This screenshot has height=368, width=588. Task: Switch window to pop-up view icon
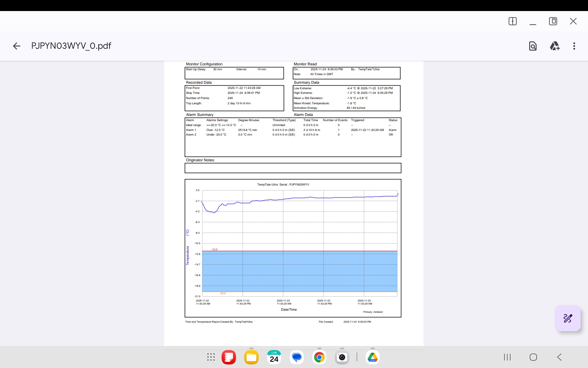pyautogui.click(x=553, y=21)
